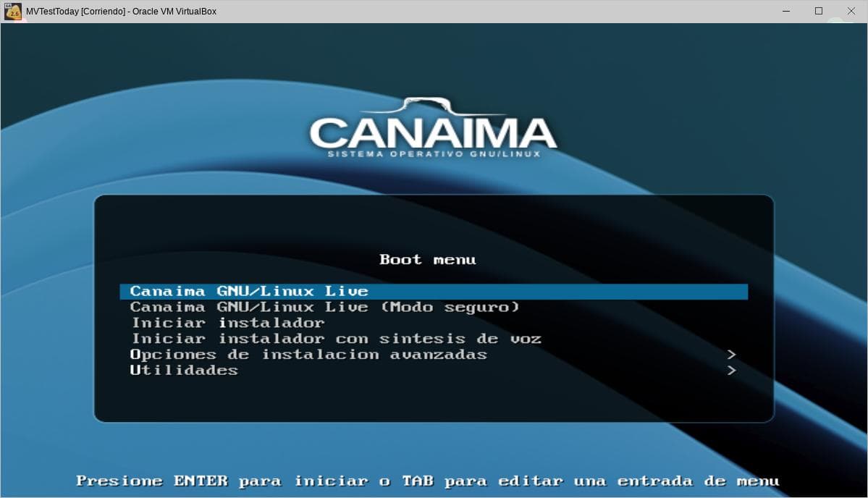Click the Boot menu heading
This screenshot has height=498, width=868.
point(427,260)
